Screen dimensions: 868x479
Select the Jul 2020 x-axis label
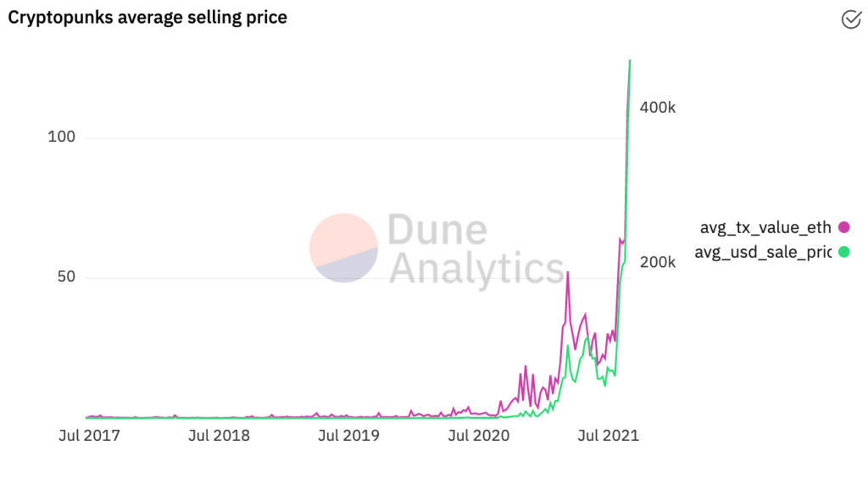tap(478, 435)
